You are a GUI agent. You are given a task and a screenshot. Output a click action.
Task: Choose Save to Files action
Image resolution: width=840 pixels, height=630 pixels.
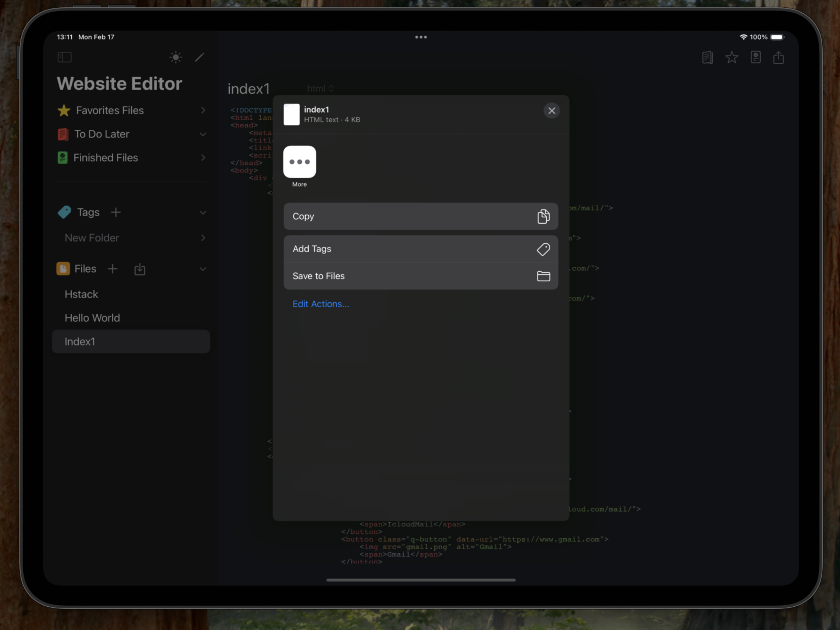421,276
